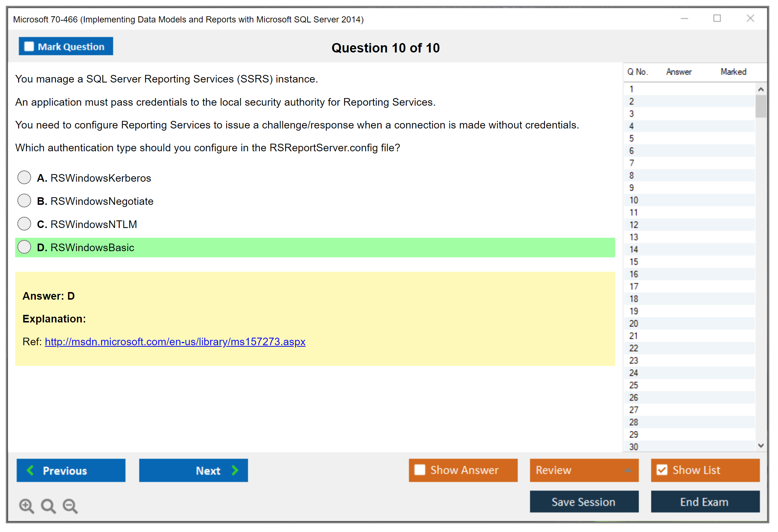Uncheck the Show List checkbox

(662, 470)
